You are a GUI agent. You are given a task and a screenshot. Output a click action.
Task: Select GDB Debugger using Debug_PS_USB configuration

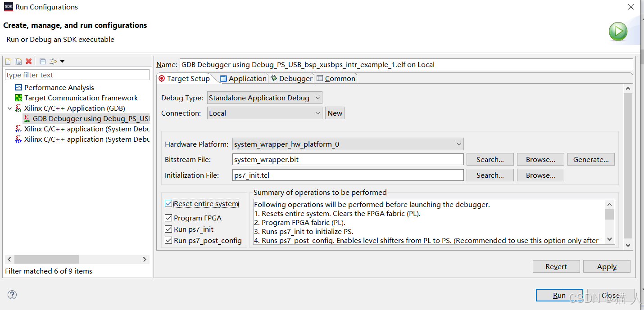click(86, 118)
